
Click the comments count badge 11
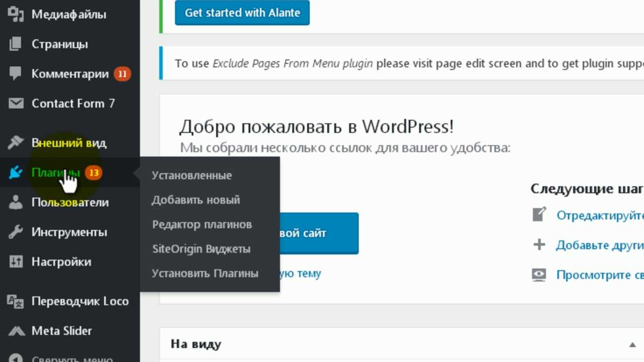coord(122,74)
